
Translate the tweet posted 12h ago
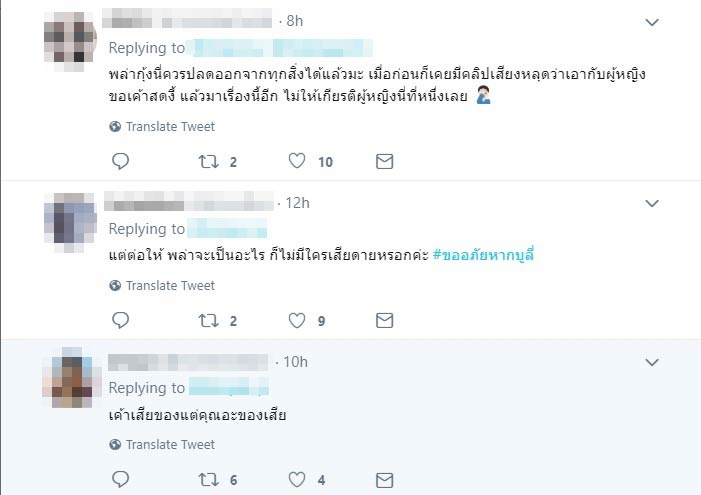click(162, 285)
